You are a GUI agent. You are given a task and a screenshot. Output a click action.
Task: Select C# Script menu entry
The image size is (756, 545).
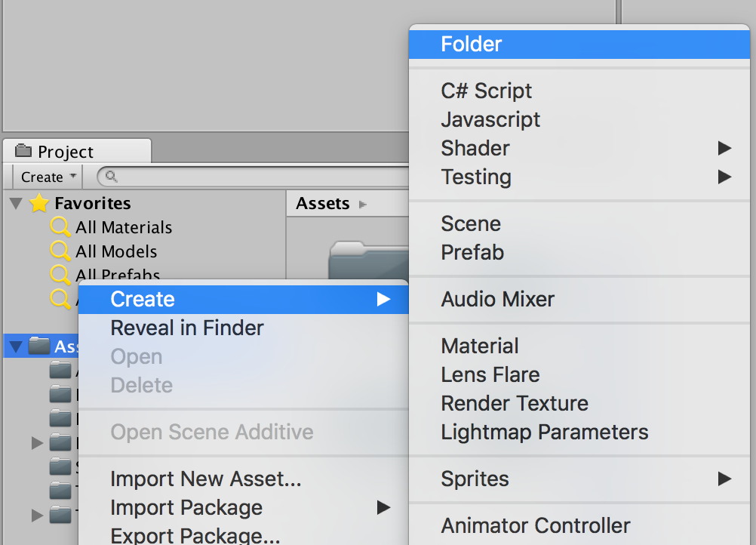click(x=487, y=91)
